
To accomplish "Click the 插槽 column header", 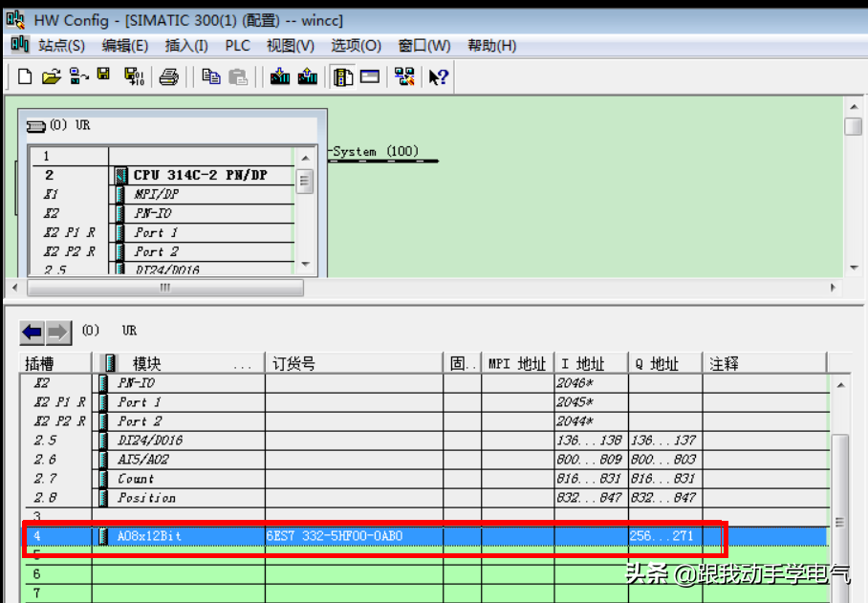I will click(55, 363).
